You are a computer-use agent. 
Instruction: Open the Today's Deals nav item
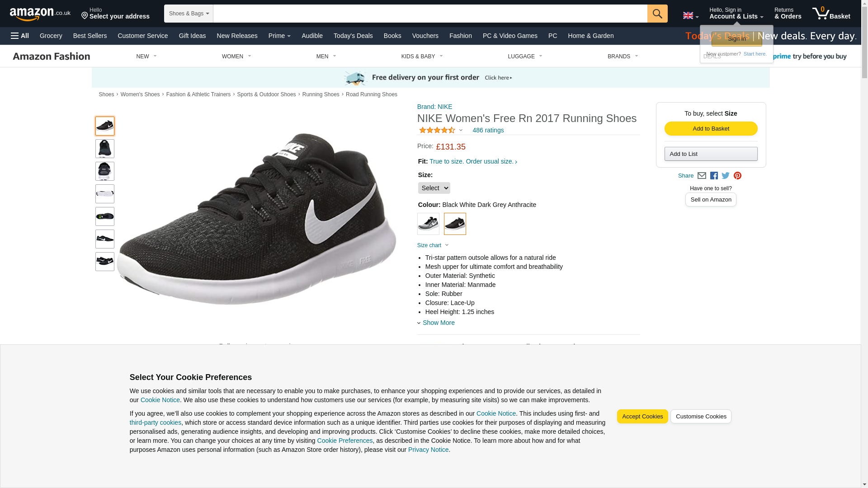[x=353, y=36]
